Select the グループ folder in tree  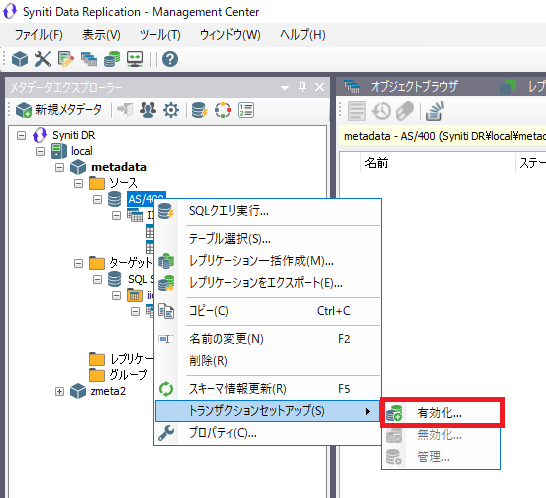(x=128, y=375)
